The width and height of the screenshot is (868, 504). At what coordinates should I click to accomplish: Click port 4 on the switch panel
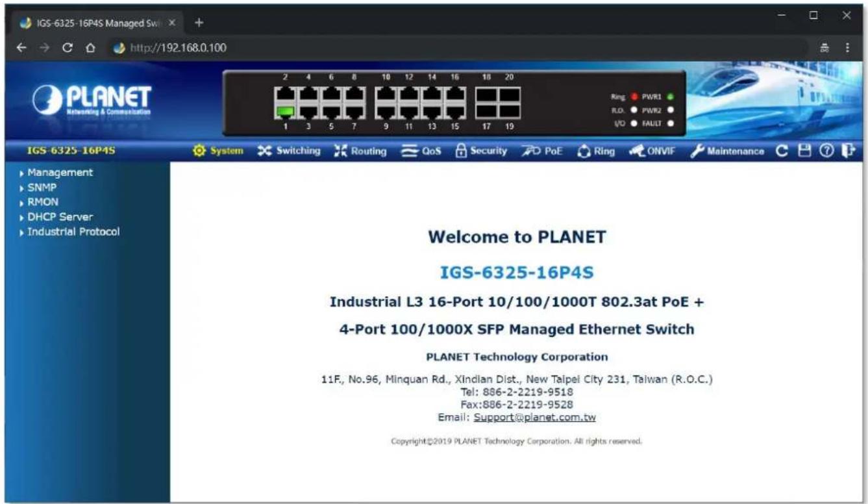[x=308, y=95]
